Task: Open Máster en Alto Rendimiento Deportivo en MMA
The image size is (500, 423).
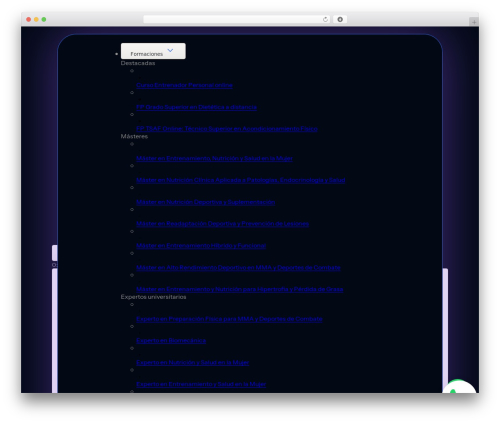Action: pyautogui.click(x=238, y=268)
